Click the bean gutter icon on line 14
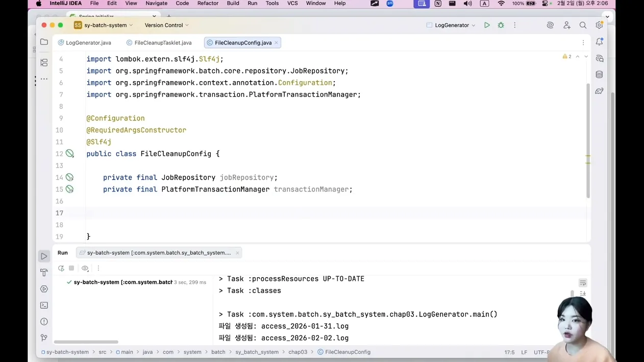This screenshot has width=644, height=362. (x=70, y=177)
